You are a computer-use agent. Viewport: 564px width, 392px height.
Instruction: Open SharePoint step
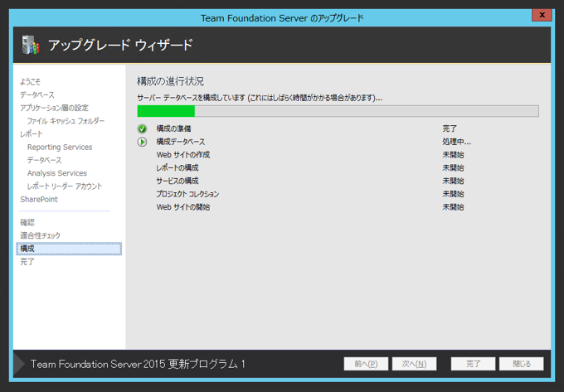coord(39,199)
